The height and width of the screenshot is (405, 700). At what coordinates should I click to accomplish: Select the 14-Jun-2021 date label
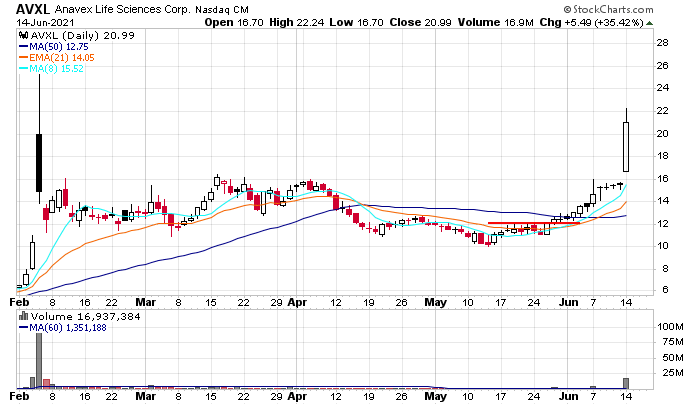pyautogui.click(x=46, y=22)
